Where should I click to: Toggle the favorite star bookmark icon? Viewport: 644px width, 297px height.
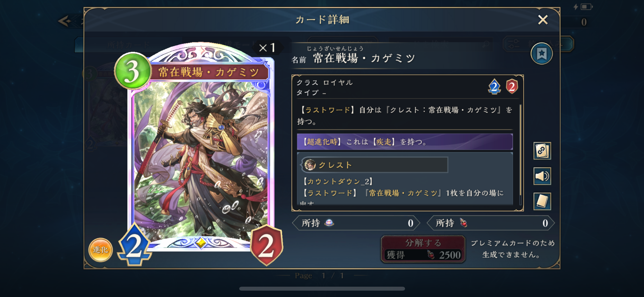(541, 54)
